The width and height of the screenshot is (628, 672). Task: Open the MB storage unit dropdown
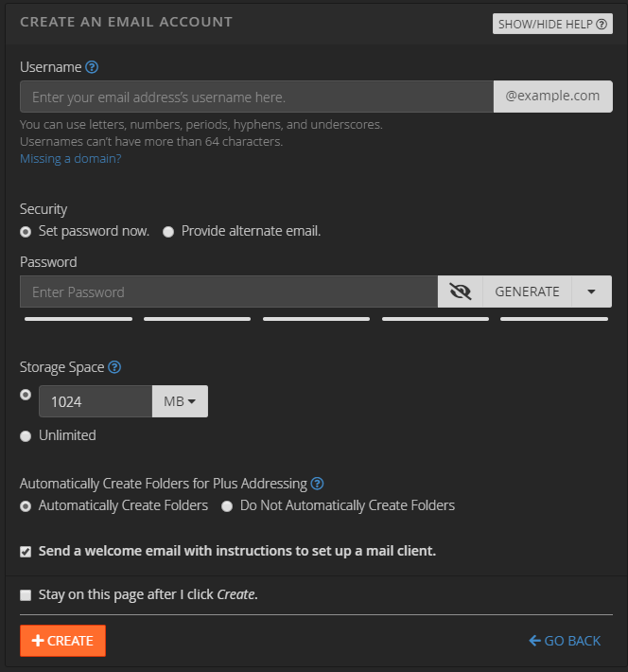[180, 401]
